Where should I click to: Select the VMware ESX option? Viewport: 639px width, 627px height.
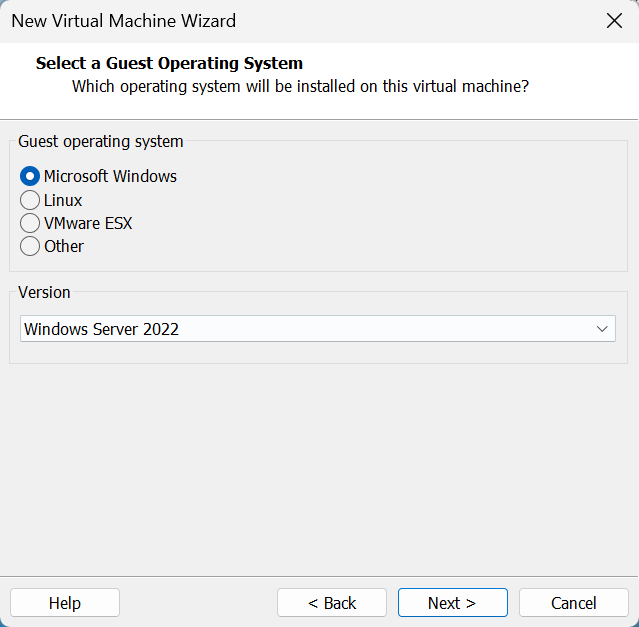coord(30,223)
